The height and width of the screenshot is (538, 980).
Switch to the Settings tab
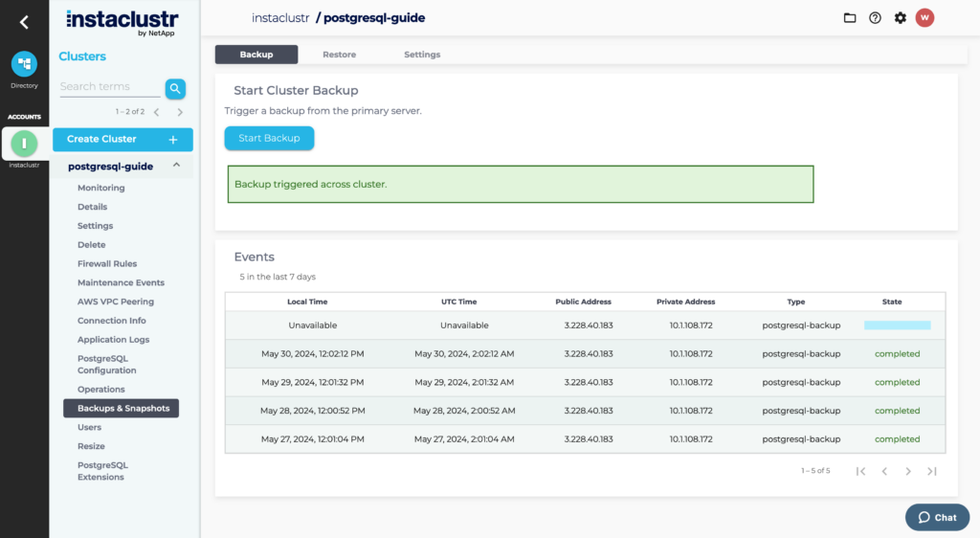[x=422, y=55]
